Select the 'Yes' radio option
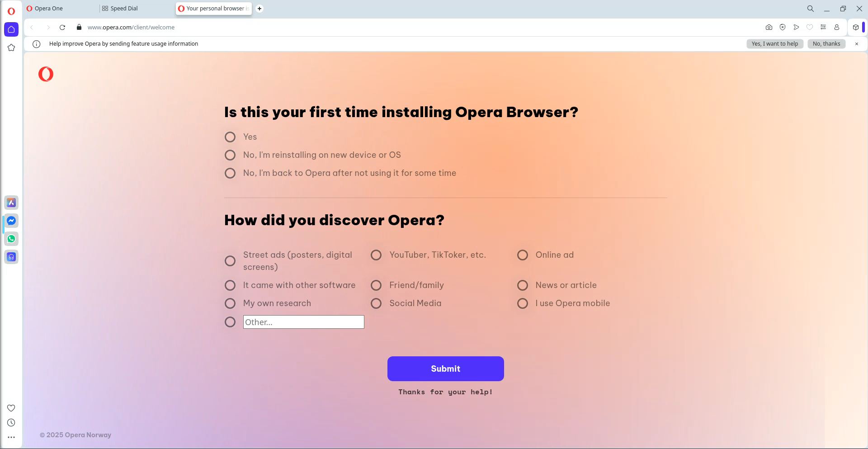Screen dimensions: 868x449 [x=230, y=137]
